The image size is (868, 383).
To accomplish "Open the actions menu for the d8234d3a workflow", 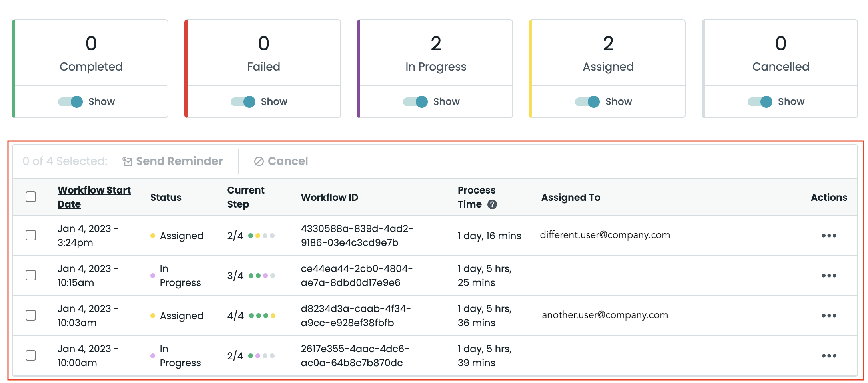I will 830,316.
